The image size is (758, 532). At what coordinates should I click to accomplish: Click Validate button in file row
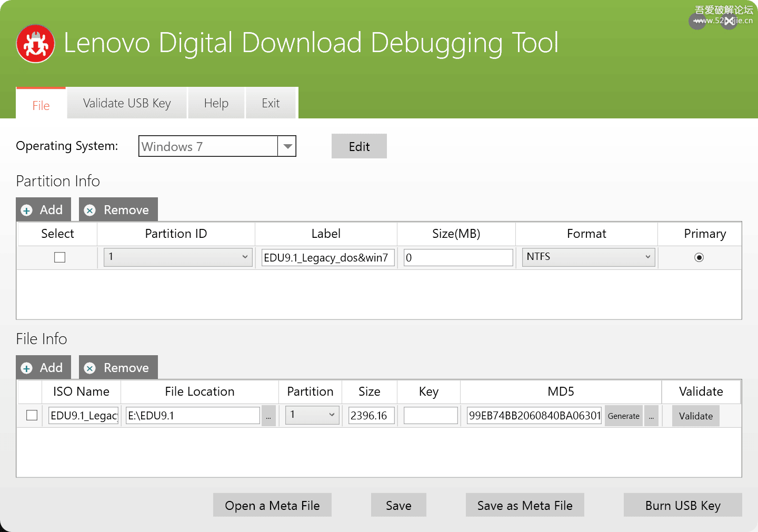(x=696, y=416)
